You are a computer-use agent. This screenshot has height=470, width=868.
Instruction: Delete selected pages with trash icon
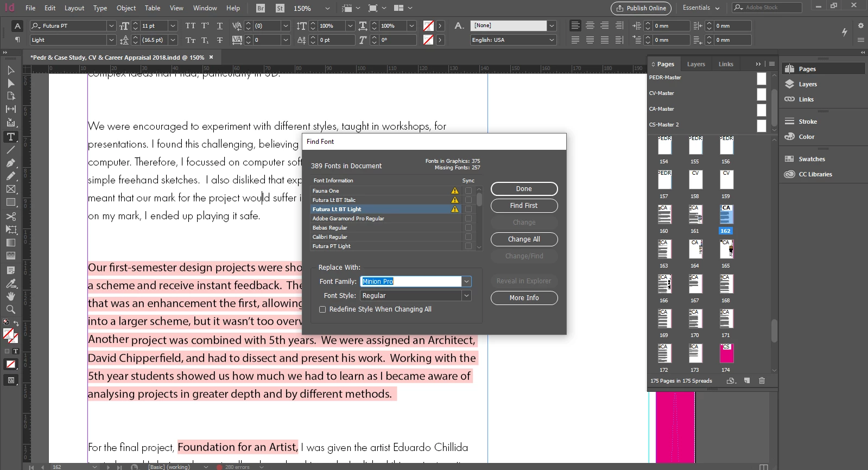click(x=762, y=380)
